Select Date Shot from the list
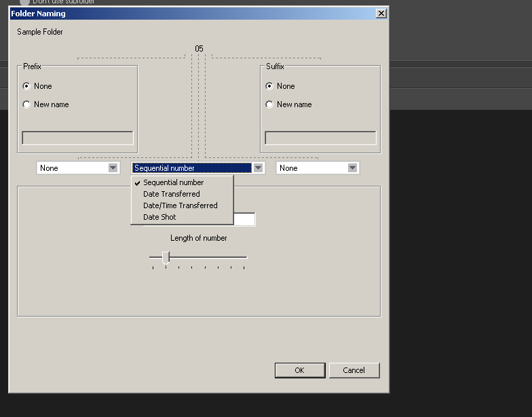Viewport: 532px width, 417px height. point(182,217)
